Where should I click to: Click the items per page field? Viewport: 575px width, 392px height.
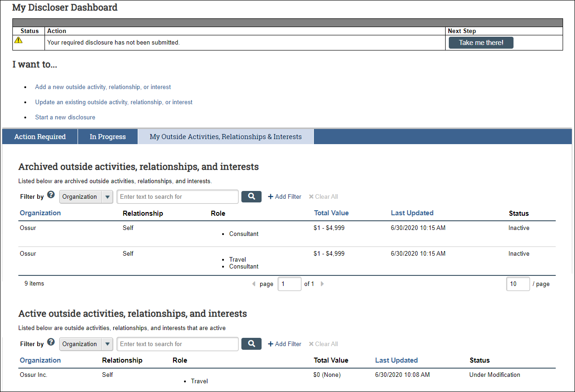tap(518, 284)
